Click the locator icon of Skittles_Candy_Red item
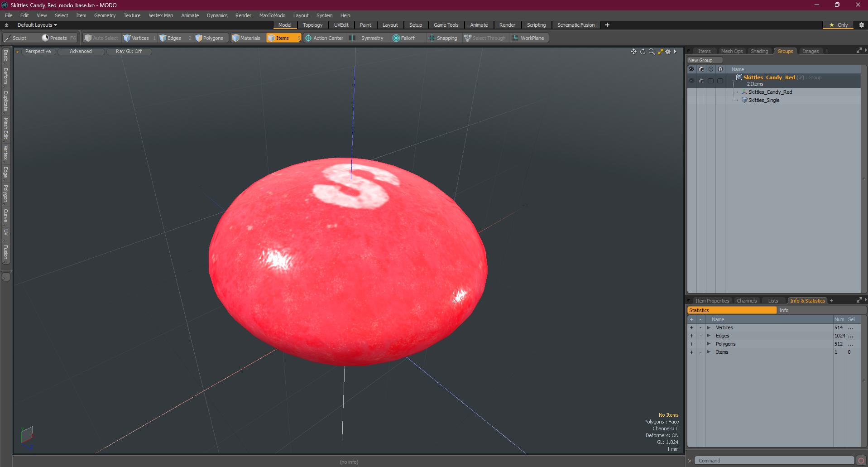The image size is (868, 467). (x=744, y=92)
